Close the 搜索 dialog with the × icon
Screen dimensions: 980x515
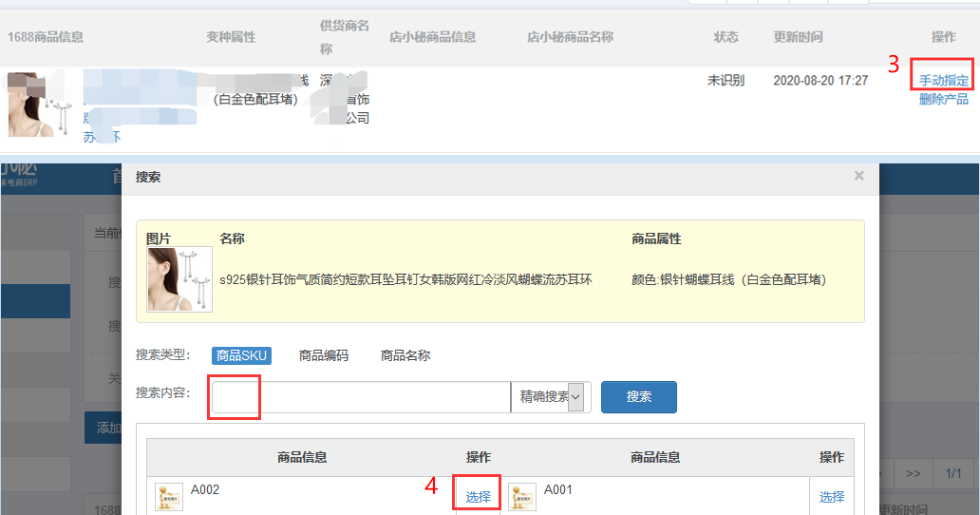click(858, 176)
